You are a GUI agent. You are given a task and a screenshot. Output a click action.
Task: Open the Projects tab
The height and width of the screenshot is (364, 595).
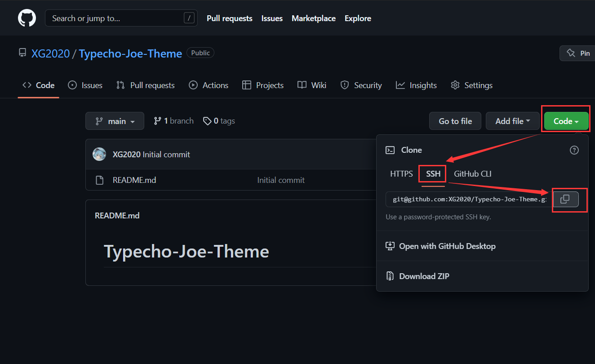263,85
